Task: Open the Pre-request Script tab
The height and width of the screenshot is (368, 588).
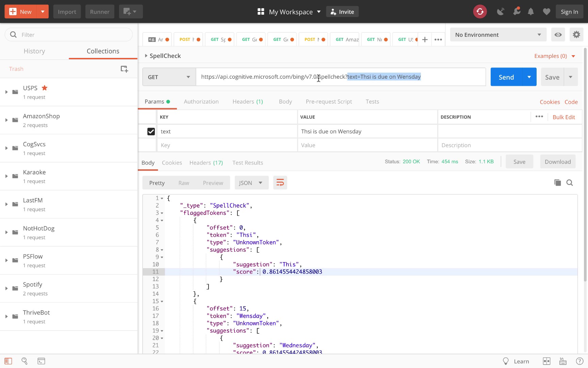Action: pyautogui.click(x=329, y=102)
